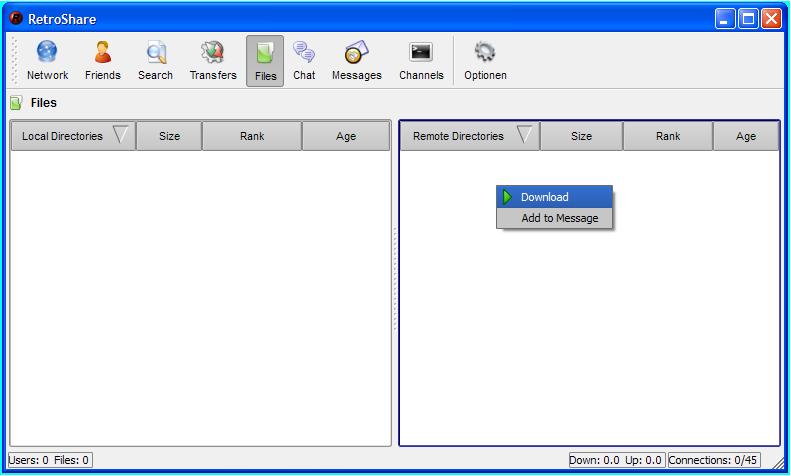Click the local Size column header
The image size is (791, 476).
click(x=170, y=136)
